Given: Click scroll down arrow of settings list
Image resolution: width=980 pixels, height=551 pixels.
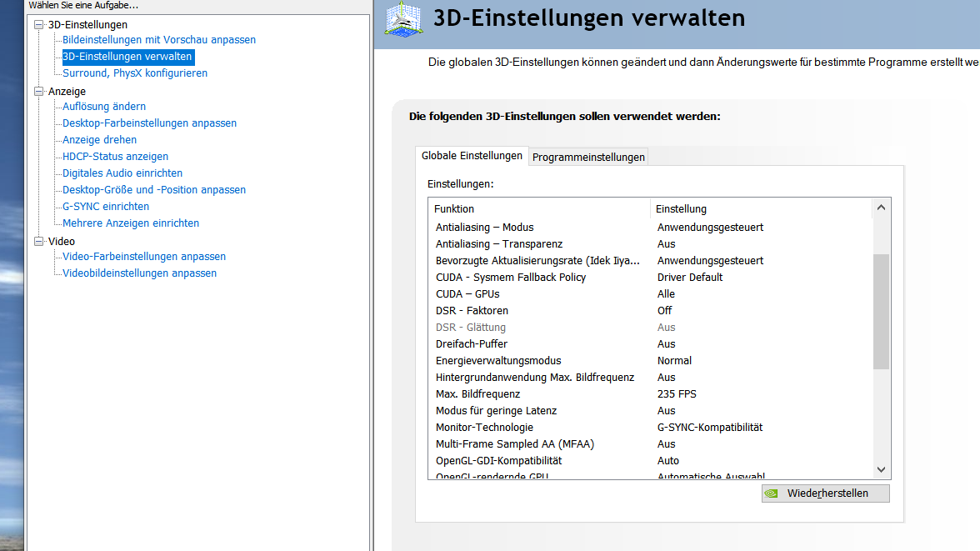Looking at the screenshot, I should coord(882,469).
